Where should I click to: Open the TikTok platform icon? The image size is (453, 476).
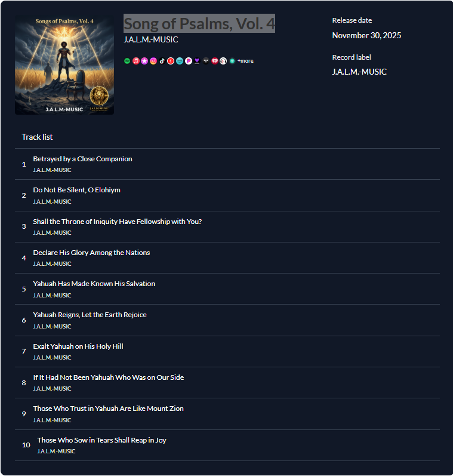162,61
